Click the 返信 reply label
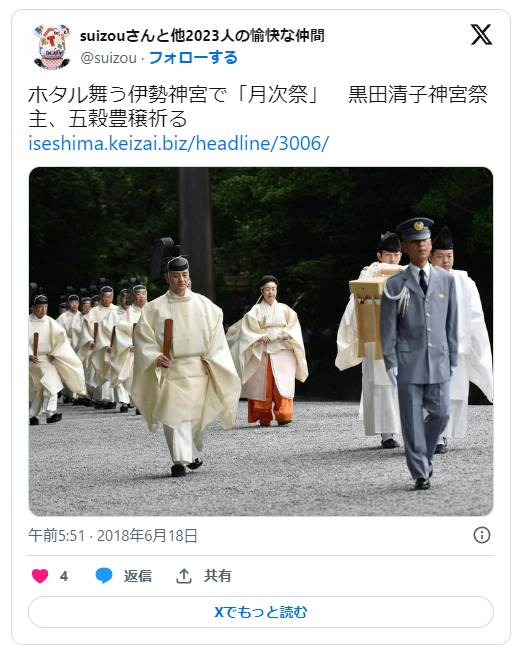Viewport: 520px width, 654px height. pyautogui.click(x=138, y=576)
